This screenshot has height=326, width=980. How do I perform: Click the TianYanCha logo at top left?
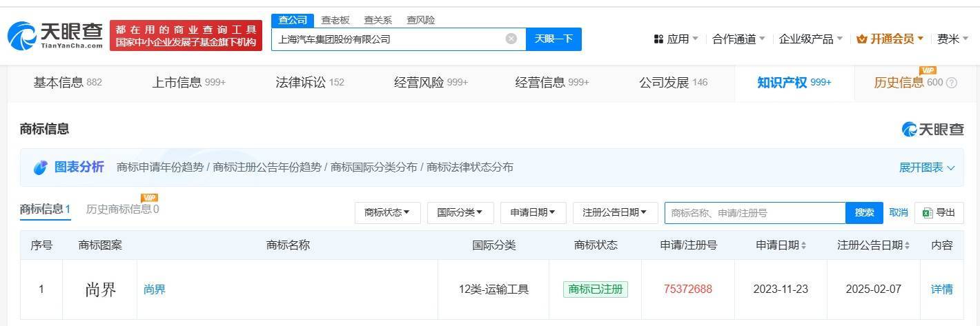click(x=55, y=36)
